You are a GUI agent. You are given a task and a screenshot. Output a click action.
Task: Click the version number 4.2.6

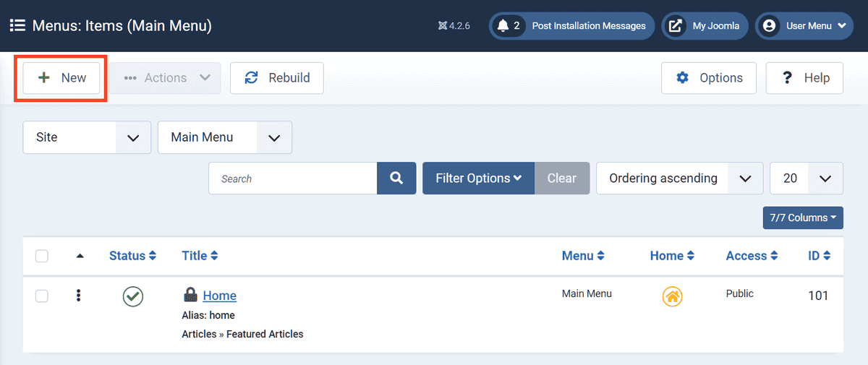460,26
